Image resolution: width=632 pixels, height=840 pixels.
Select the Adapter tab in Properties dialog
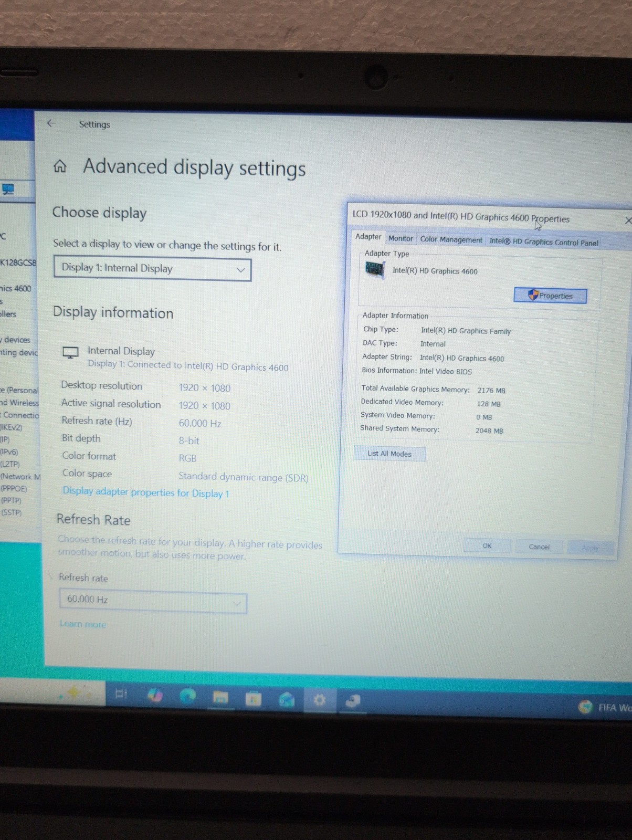click(368, 237)
